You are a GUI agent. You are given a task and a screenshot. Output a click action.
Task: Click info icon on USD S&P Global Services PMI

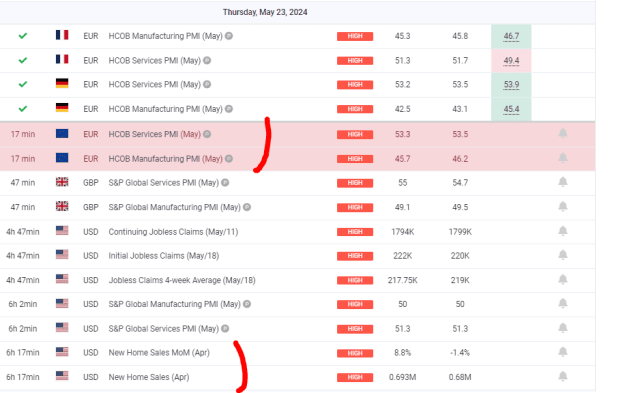coord(225,329)
